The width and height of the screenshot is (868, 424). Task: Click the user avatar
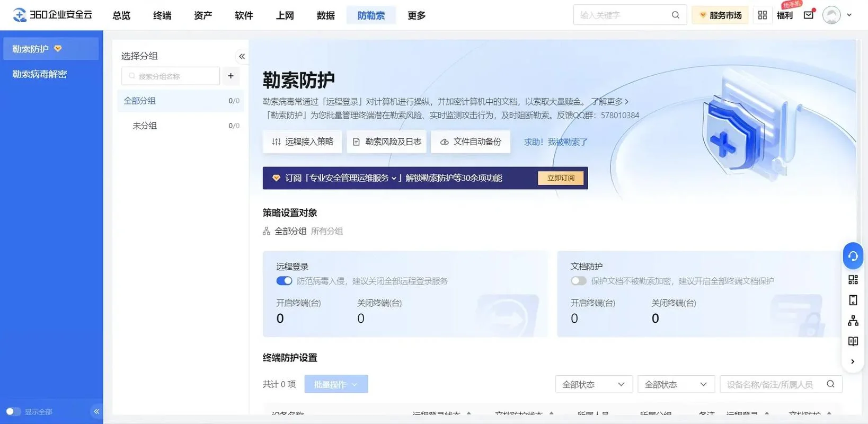click(x=831, y=15)
